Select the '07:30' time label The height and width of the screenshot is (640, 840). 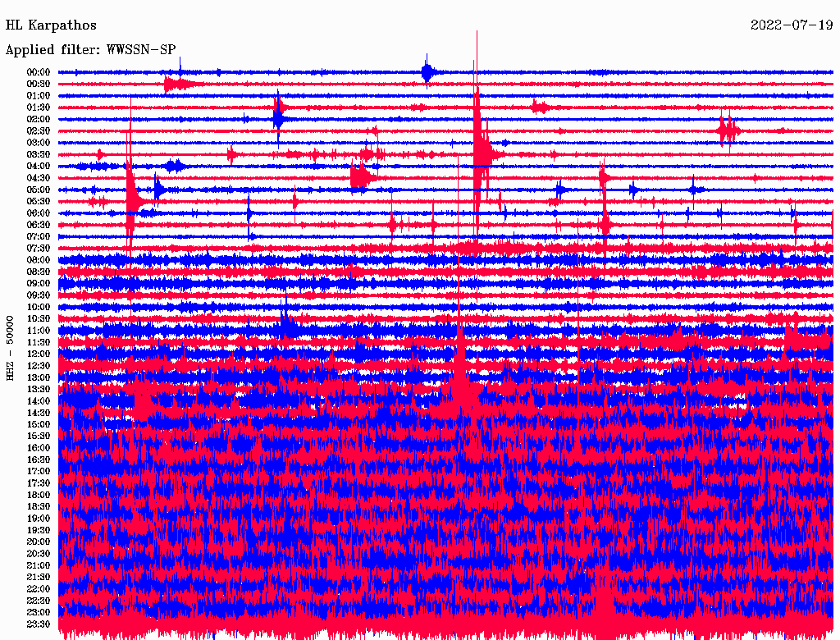click(39, 249)
